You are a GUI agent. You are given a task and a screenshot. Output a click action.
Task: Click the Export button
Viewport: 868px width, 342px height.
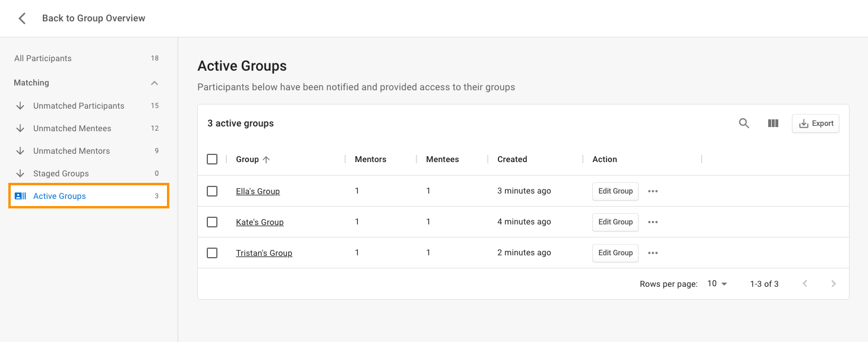pyautogui.click(x=816, y=123)
